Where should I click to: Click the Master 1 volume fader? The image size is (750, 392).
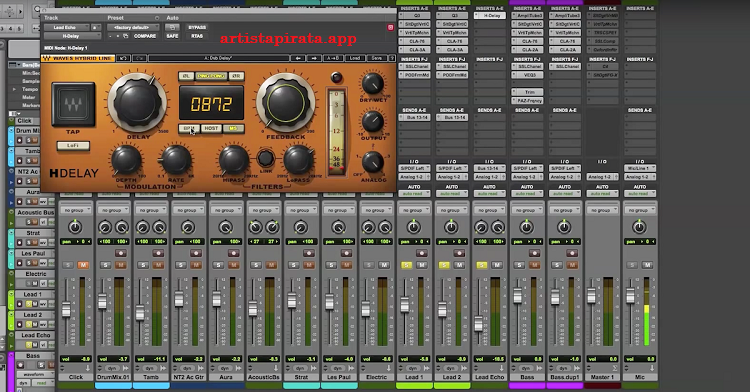591,295
